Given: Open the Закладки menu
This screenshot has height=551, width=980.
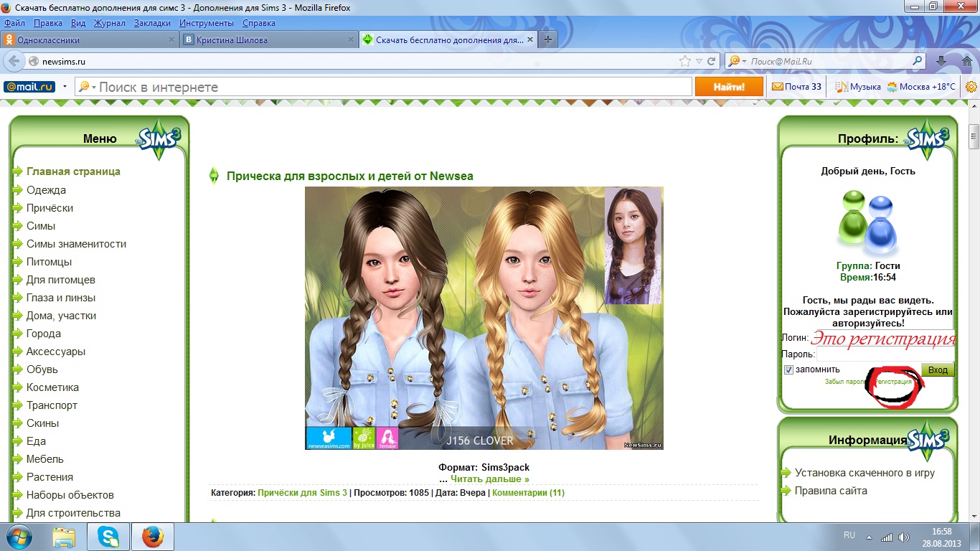Looking at the screenshot, I should tap(152, 23).
